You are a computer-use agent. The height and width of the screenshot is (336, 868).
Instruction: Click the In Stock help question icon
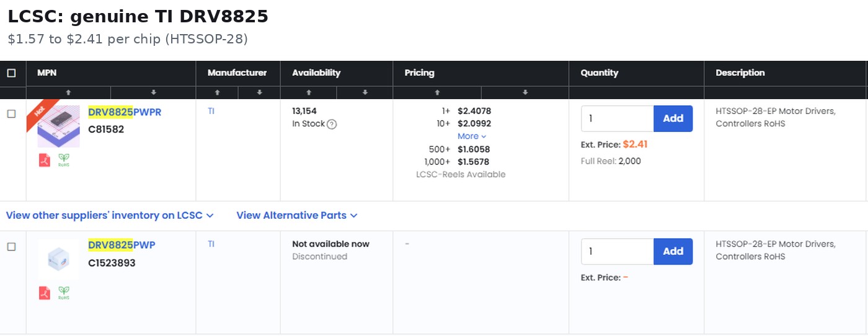click(332, 124)
